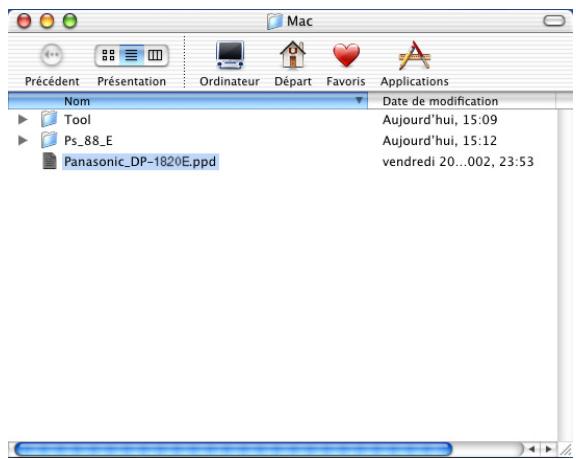The width and height of the screenshot is (576, 459).
Task: Sort by Date de modification column
Action: 461,101
